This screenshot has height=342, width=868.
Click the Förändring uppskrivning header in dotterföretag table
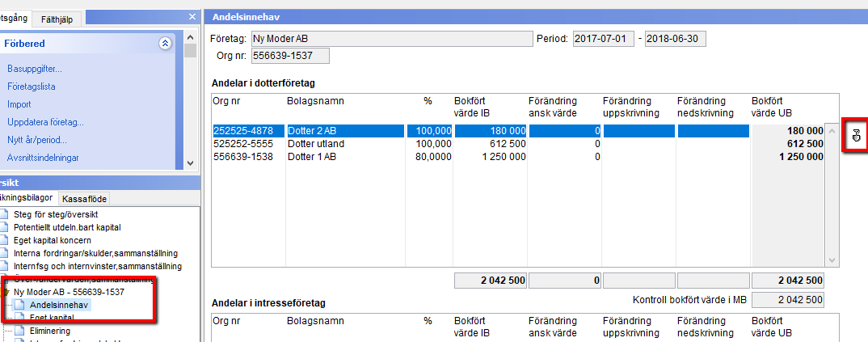(631, 107)
